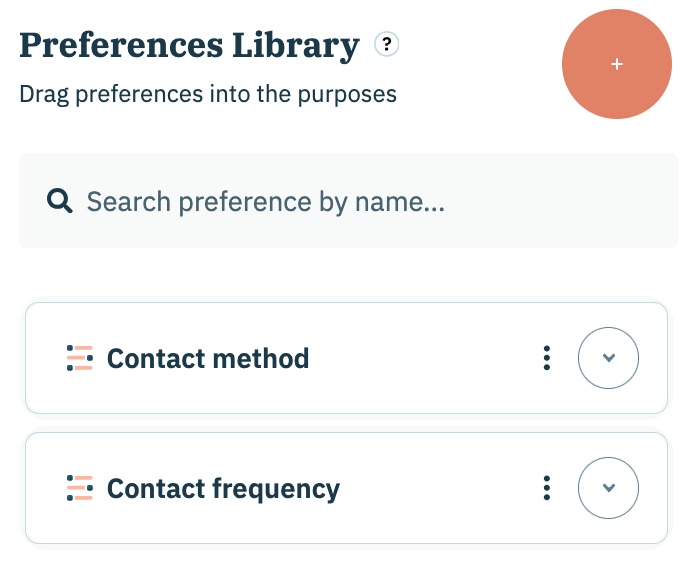The image size is (690, 570).
Task: Expand the Contact frequency preference
Action: tap(608, 488)
